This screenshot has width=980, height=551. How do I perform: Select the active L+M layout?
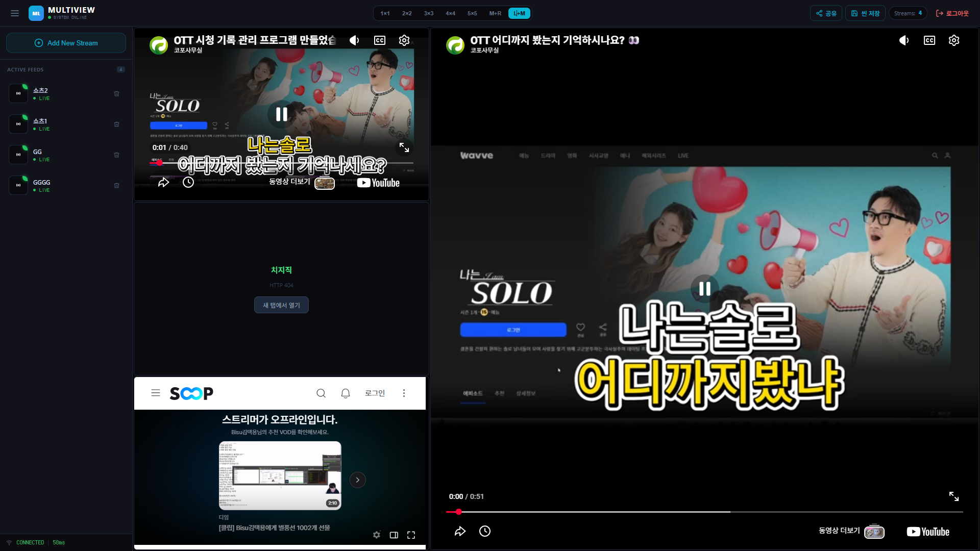[519, 13]
